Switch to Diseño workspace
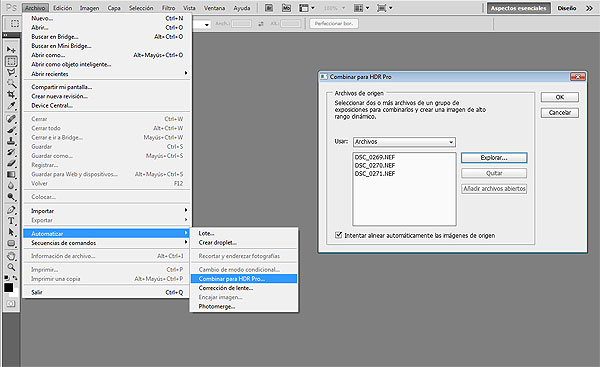The width and height of the screenshot is (600, 367). pyautogui.click(x=567, y=8)
